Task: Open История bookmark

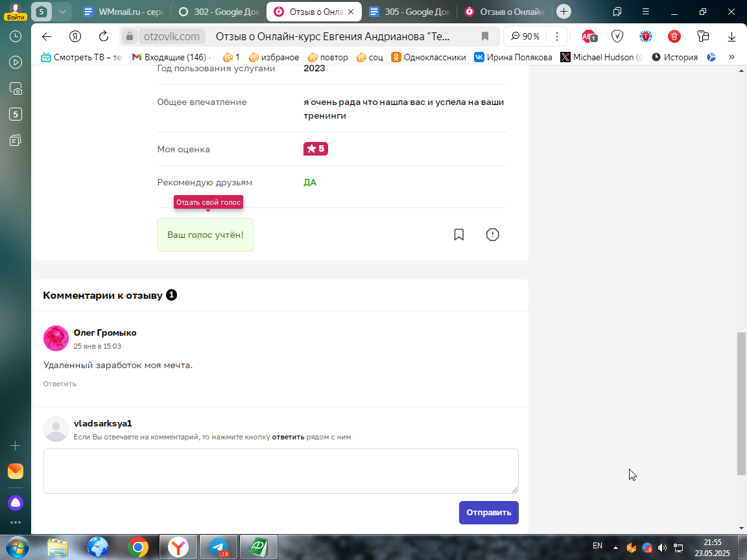Action: (674, 57)
